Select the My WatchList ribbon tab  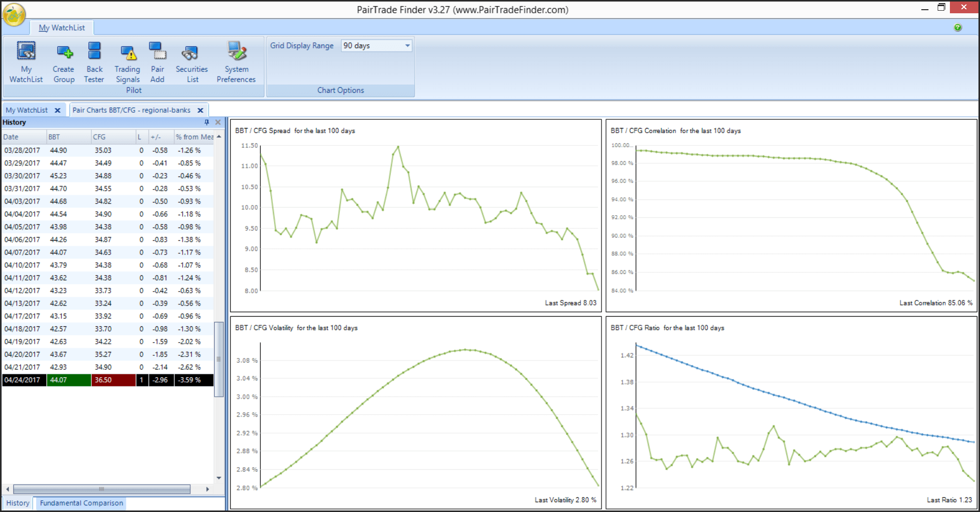pos(62,28)
